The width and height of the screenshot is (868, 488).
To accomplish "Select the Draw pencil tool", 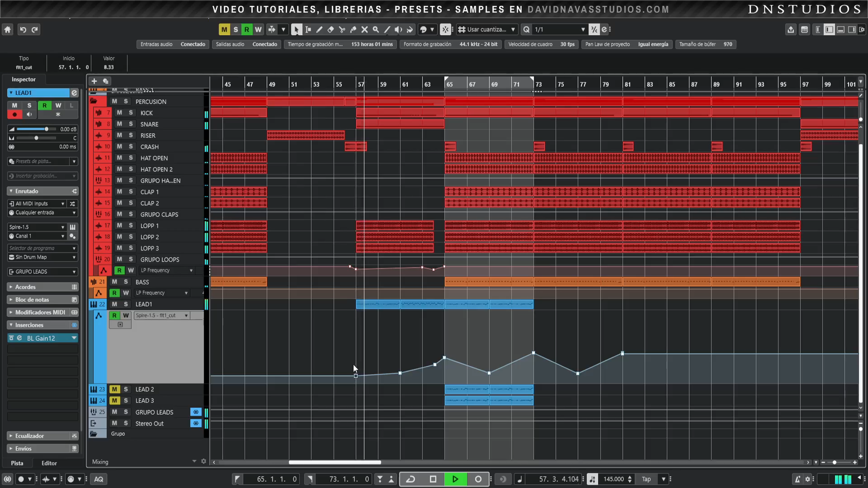I will click(x=319, y=30).
